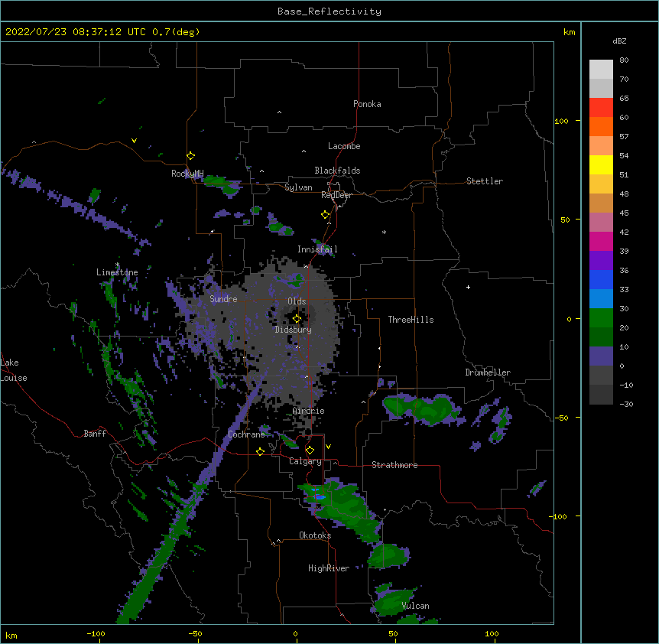Viewport: 659px width, 644px height.
Task: Click the -50 tick on the bottom axis
Action: (x=195, y=633)
